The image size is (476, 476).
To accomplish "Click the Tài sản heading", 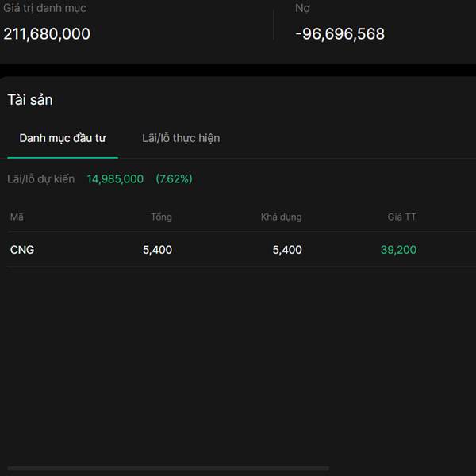I will [x=30, y=100].
